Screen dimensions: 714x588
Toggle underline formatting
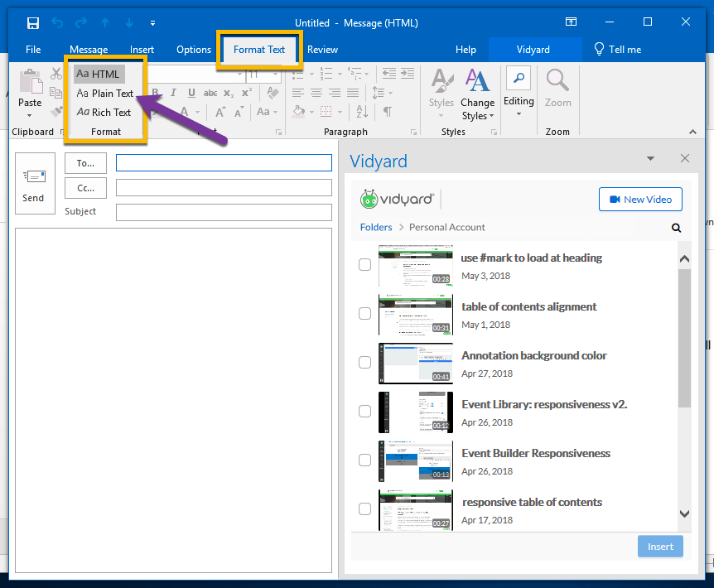[x=191, y=93]
